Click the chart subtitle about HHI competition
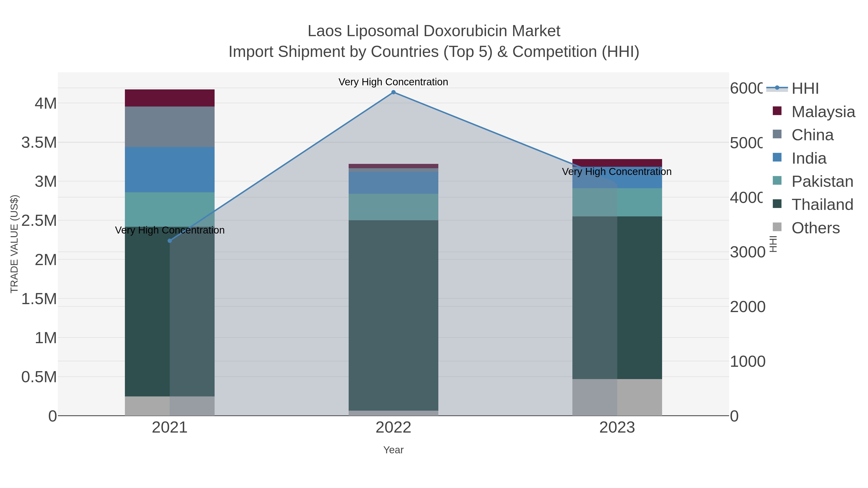 pyautogui.click(x=434, y=52)
